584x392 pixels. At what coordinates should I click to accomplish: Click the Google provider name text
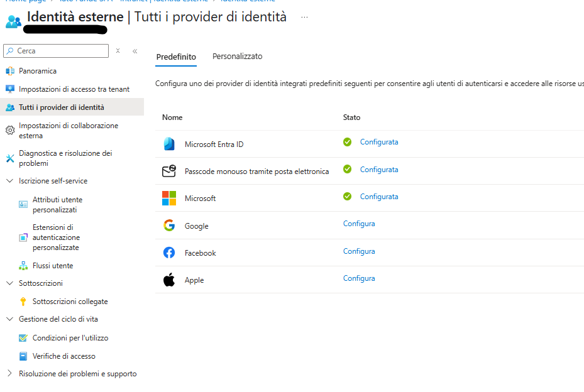click(x=196, y=226)
